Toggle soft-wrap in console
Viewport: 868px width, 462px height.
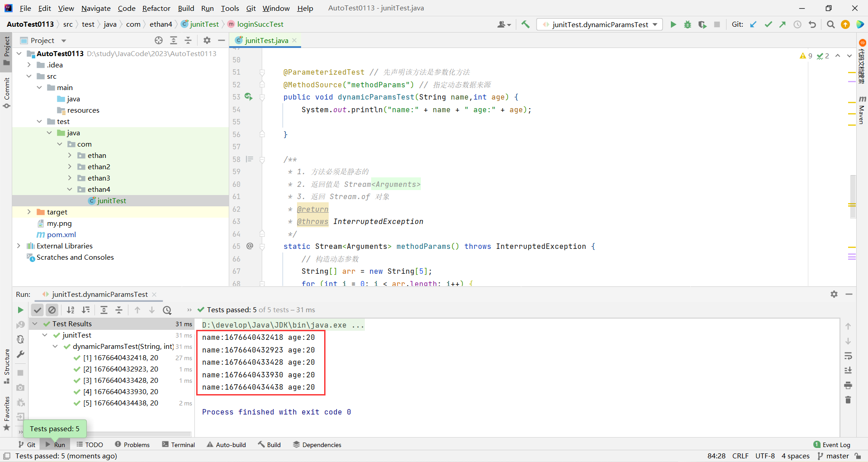(848, 356)
